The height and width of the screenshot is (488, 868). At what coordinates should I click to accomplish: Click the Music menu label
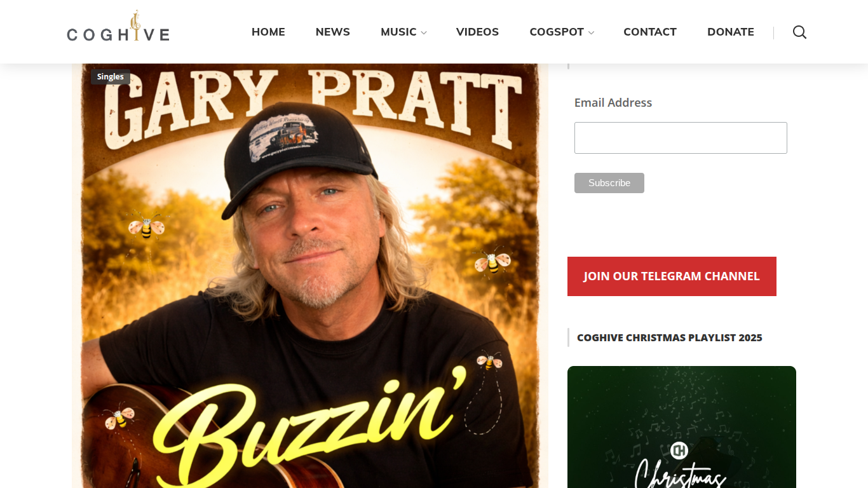398,32
